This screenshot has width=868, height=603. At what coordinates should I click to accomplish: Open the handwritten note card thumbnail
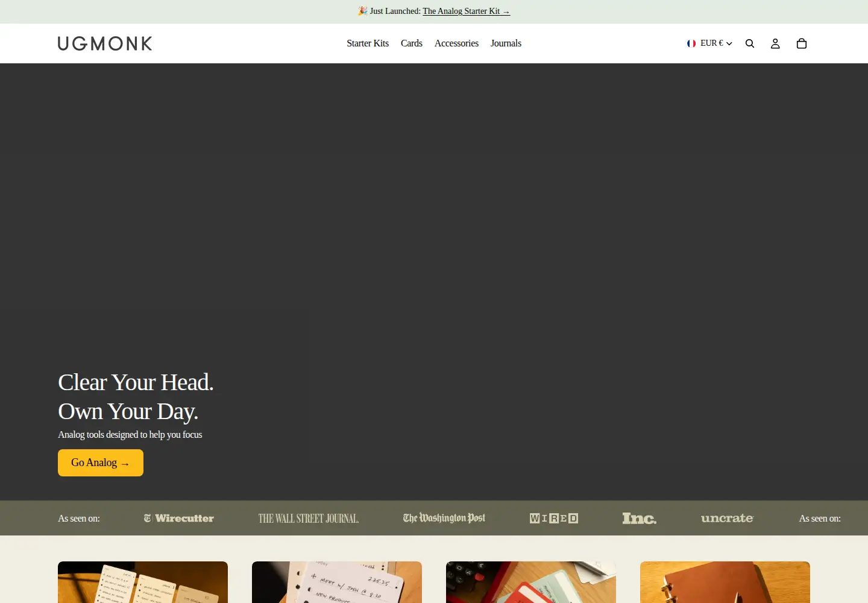(x=337, y=582)
